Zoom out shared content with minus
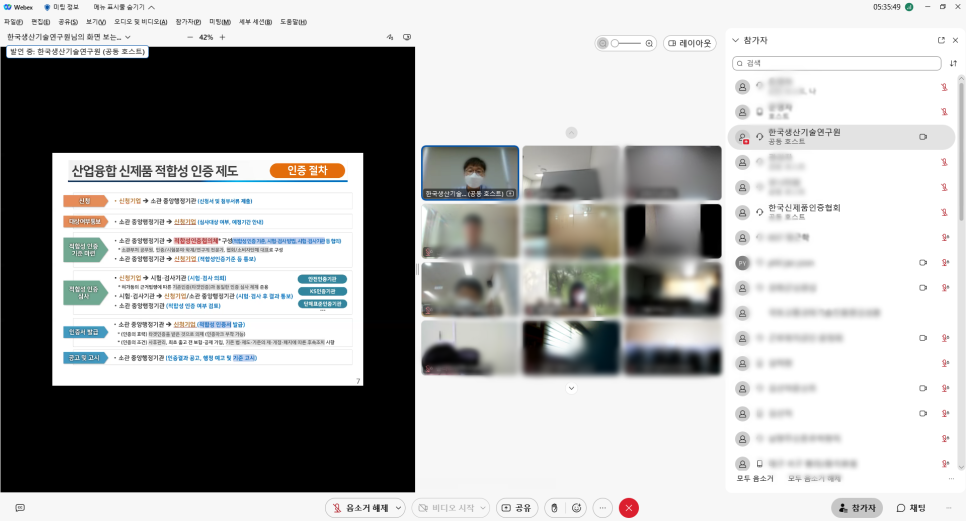This screenshot has width=966, height=521. 190,37
